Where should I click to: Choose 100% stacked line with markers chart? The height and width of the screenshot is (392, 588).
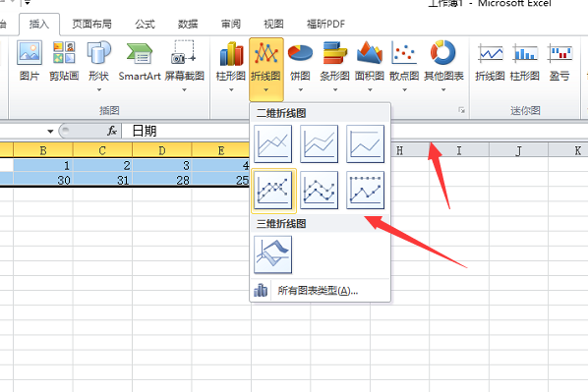click(x=365, y=190)
